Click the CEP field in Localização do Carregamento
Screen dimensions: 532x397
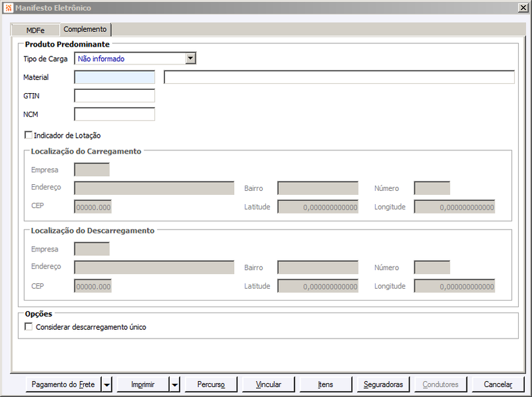tap(92, 207)
